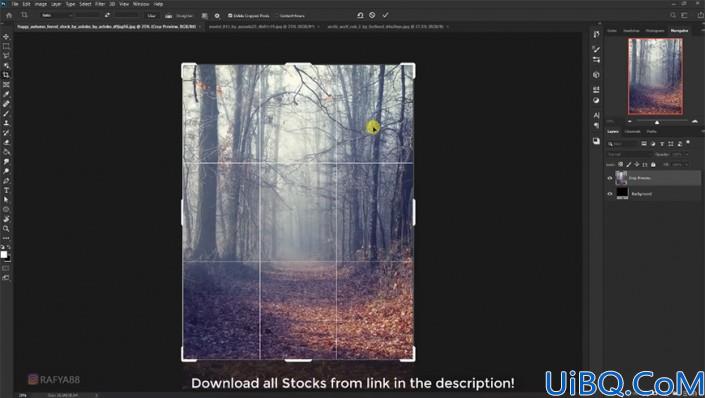The image size is (705, 398).
Task: Open the crop overlay grid options
Action: coord(205,16)
